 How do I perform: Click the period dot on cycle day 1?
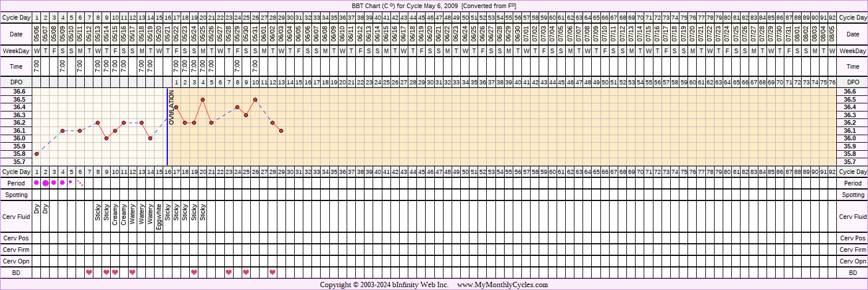pyautogui.click(x=37, y=183)
